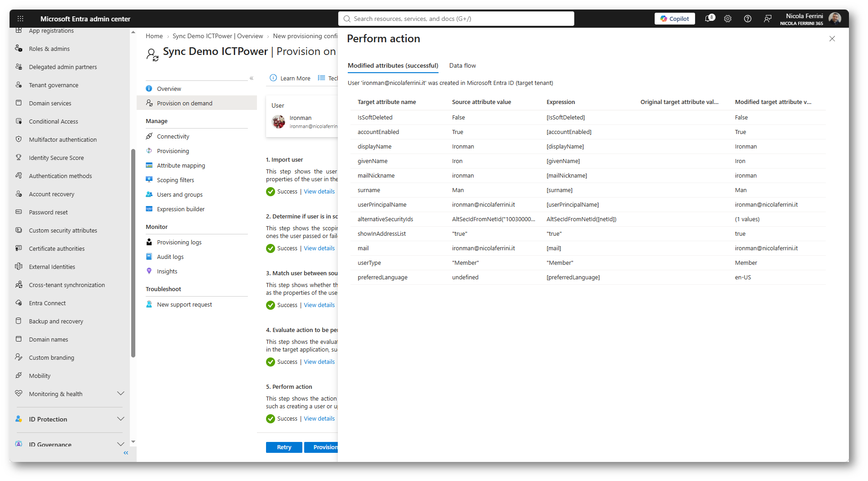
Task: Click the Conditional Access icon
Action: pyautogui.click(x=19, y=121)
